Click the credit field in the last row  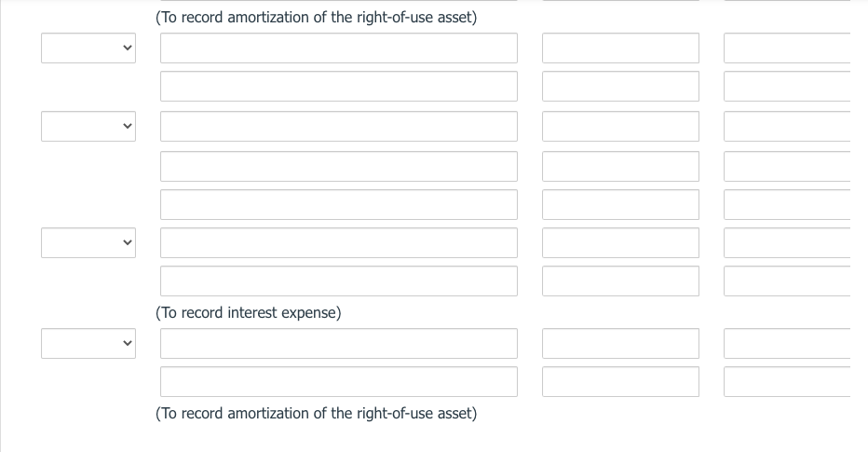coord(787,381)
